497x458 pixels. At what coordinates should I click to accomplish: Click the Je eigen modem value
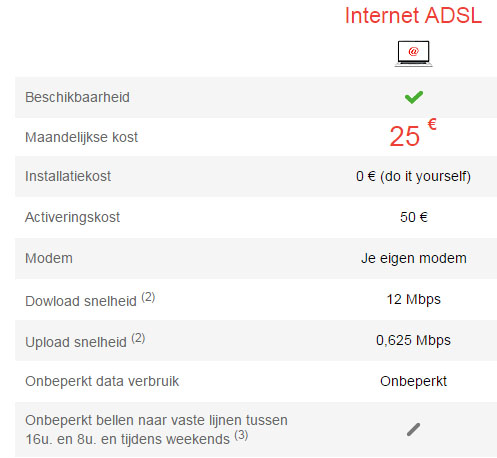pos(414,258)
